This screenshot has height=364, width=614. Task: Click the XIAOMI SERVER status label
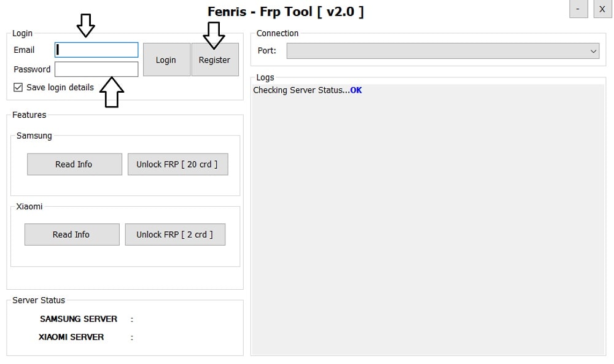coord(71,337)
